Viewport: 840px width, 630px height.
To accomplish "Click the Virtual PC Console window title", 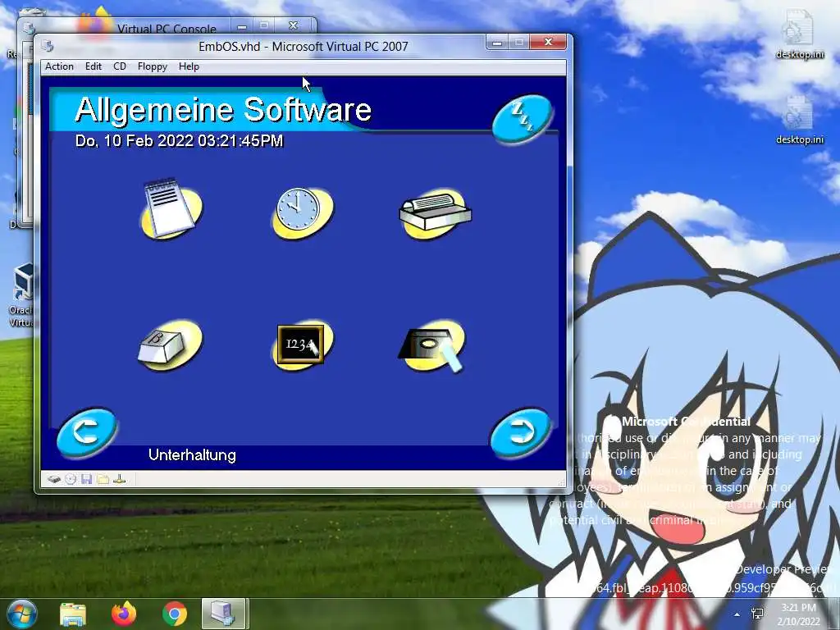I will [167, 29].
